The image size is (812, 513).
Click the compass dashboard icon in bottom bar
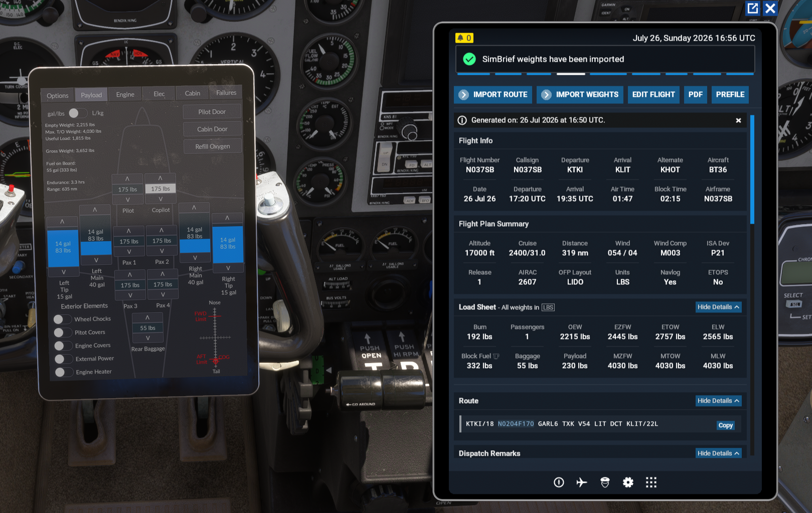point(559,482)
